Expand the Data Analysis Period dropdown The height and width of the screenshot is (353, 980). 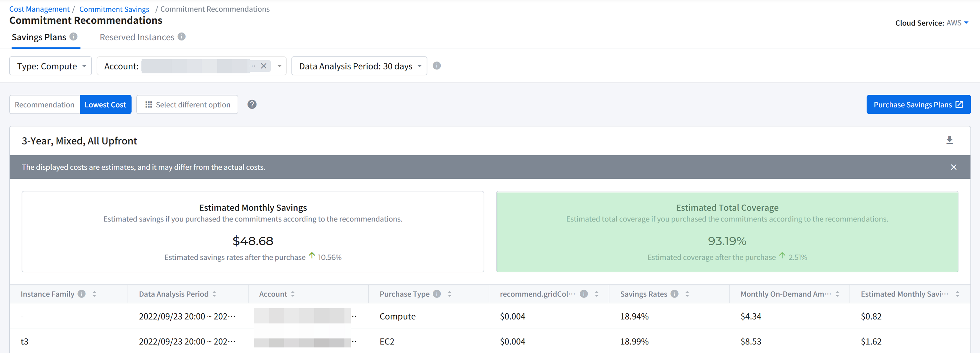click(x=359, y=66)
